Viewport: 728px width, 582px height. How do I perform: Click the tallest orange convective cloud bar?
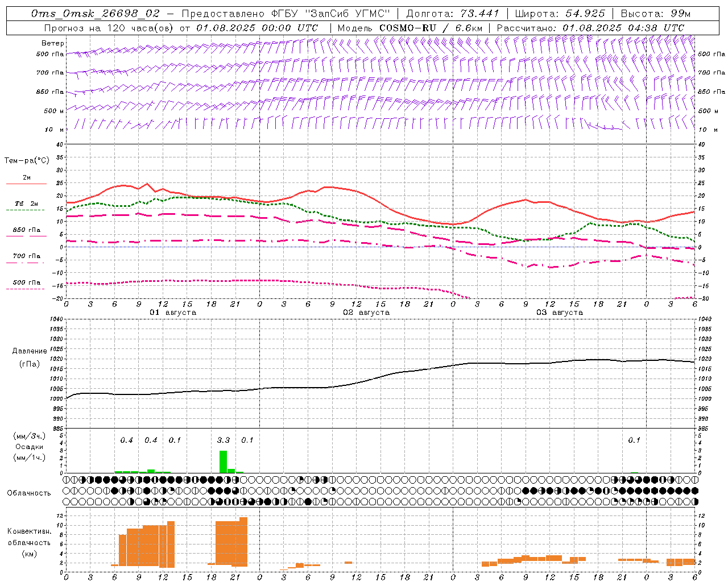[x=243, y=542]
